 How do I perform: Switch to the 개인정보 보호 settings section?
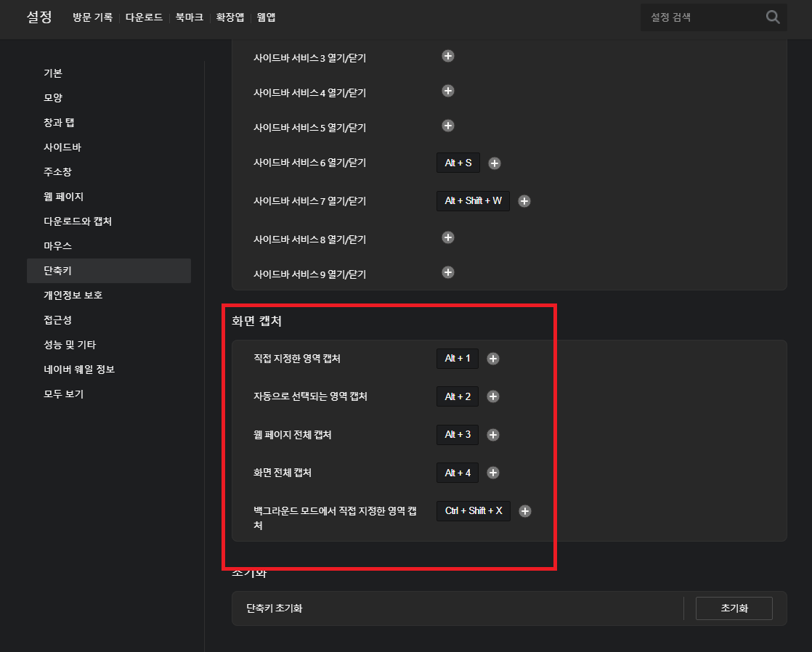click(73, 295)
